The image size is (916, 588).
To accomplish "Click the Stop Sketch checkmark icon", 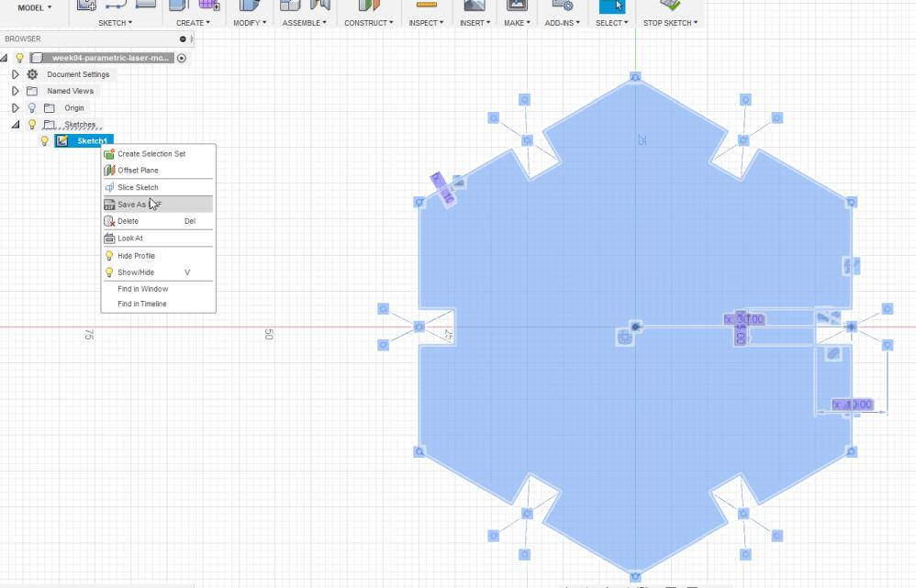I will click(670, 5).
